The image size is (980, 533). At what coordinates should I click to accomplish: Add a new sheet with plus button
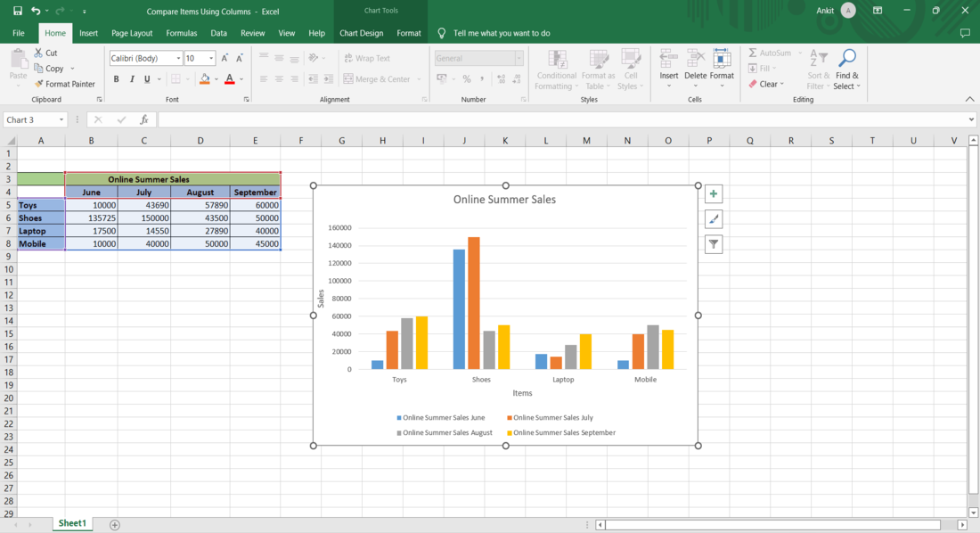coord(115,525)
